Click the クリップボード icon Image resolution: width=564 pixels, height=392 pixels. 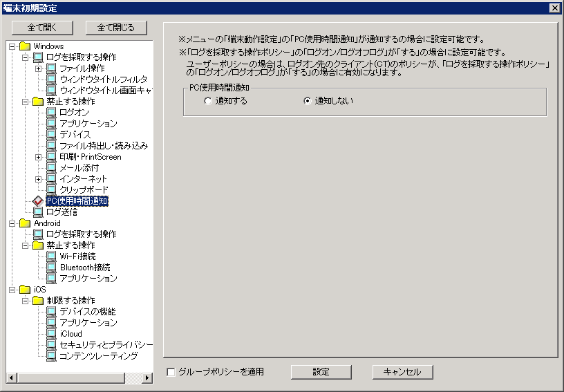click(x=51, y=190)
